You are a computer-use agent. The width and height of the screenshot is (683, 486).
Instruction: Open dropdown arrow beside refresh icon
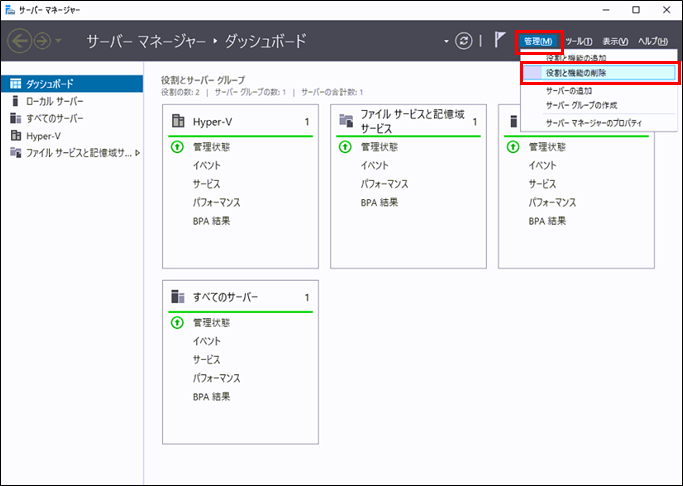click(446, 41)
